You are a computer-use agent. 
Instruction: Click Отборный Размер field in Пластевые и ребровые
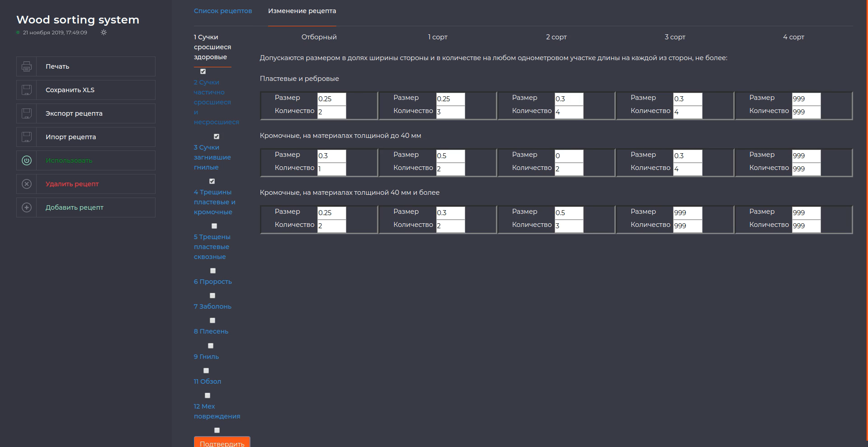331,99
